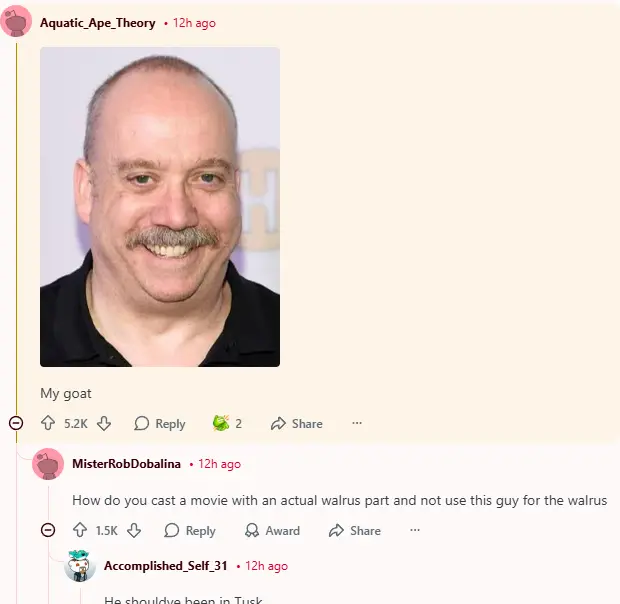Click the frog award icon
Screen dimensions: 620x604
(x=221, y=423)
